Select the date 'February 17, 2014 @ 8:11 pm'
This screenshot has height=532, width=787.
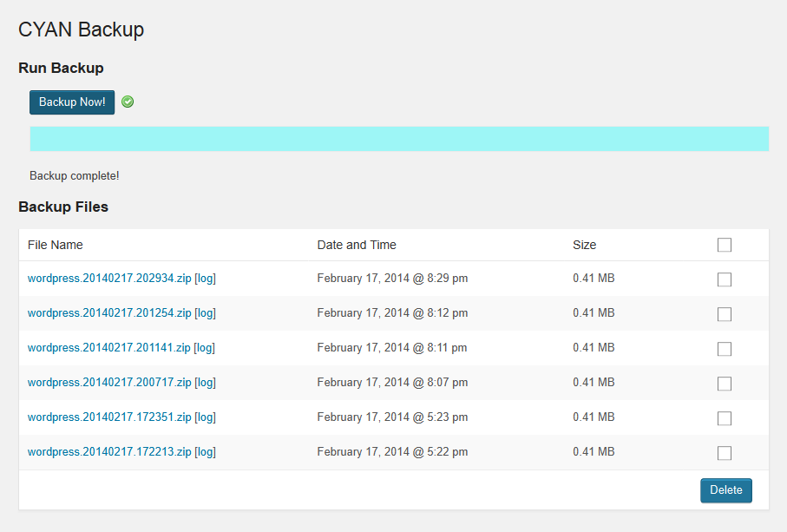(392, 347)
